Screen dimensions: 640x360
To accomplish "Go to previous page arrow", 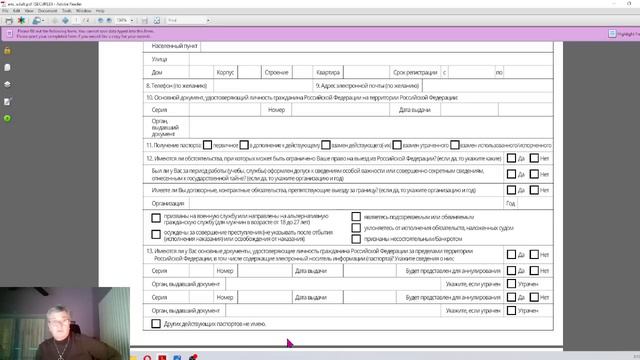I will (55, 20).
